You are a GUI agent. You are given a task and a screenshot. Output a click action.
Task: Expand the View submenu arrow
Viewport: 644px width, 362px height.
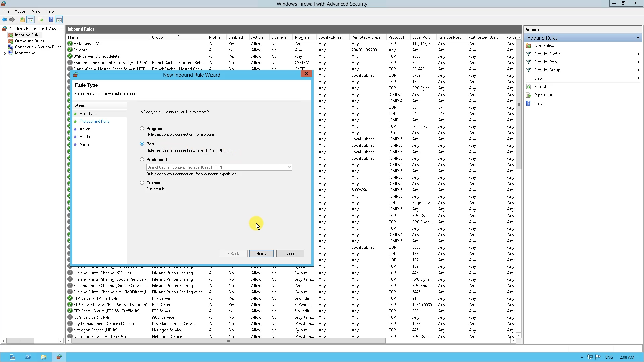click(638, 78)
